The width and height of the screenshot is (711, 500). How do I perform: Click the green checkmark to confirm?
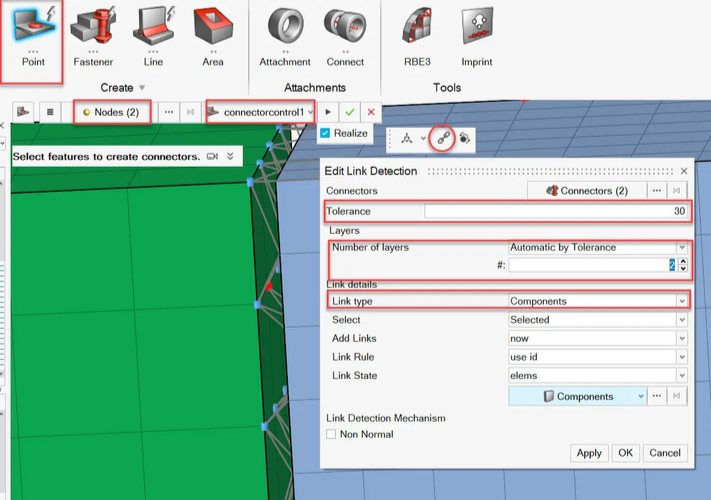(x=350, y=112)
